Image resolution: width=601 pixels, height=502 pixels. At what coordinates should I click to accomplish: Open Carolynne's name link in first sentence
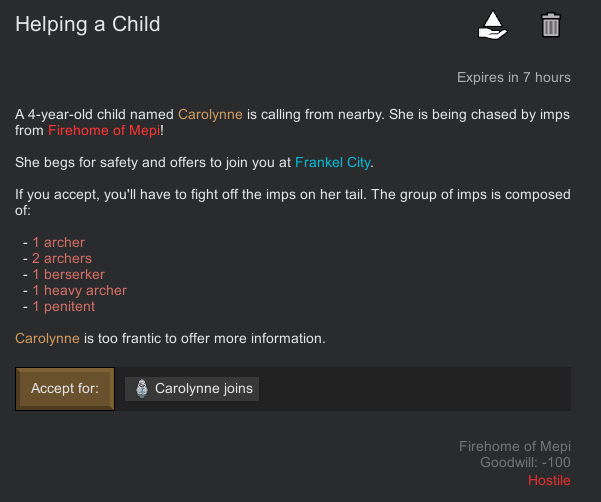click(x=210, y=114)
